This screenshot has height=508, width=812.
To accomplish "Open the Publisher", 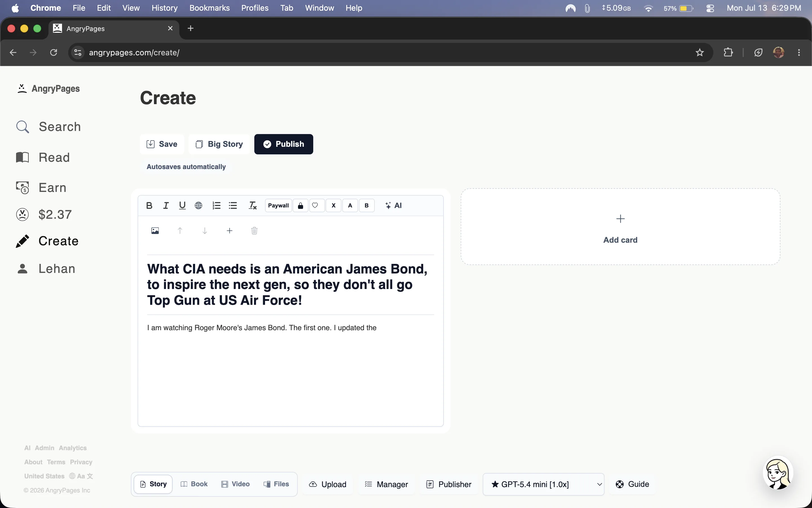I will tap(449, 484).
